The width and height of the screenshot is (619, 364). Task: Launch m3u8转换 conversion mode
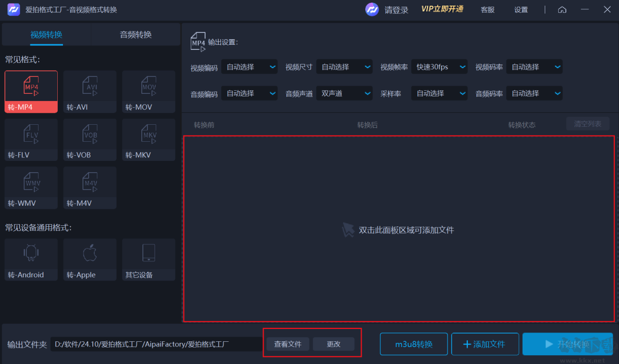coord(414,344)
